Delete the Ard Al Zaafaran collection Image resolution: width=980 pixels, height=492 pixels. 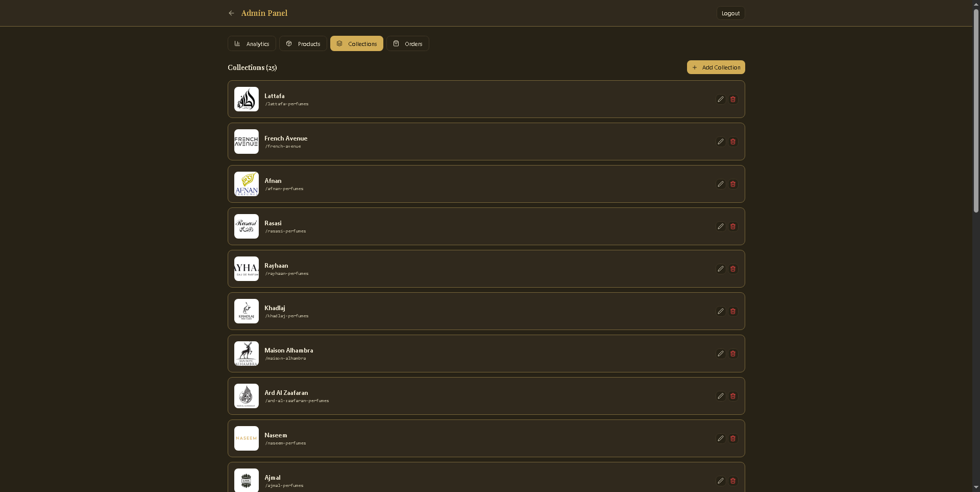[733, 396]
